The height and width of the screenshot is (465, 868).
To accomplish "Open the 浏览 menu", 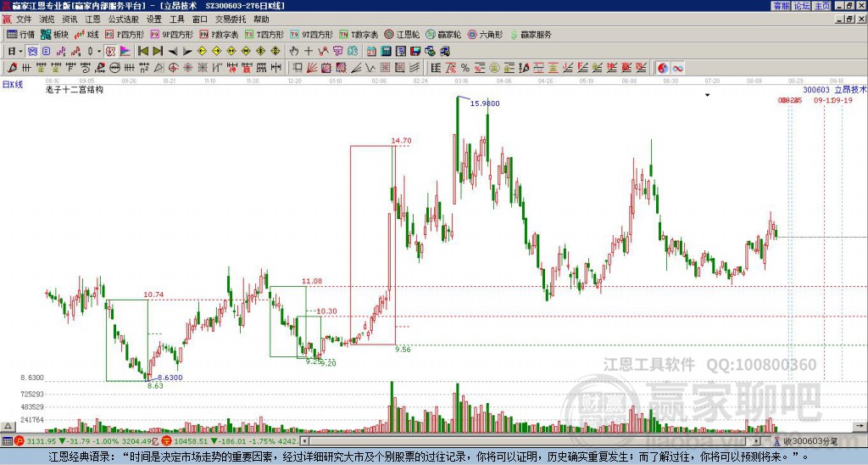I will tap(47, 20).
